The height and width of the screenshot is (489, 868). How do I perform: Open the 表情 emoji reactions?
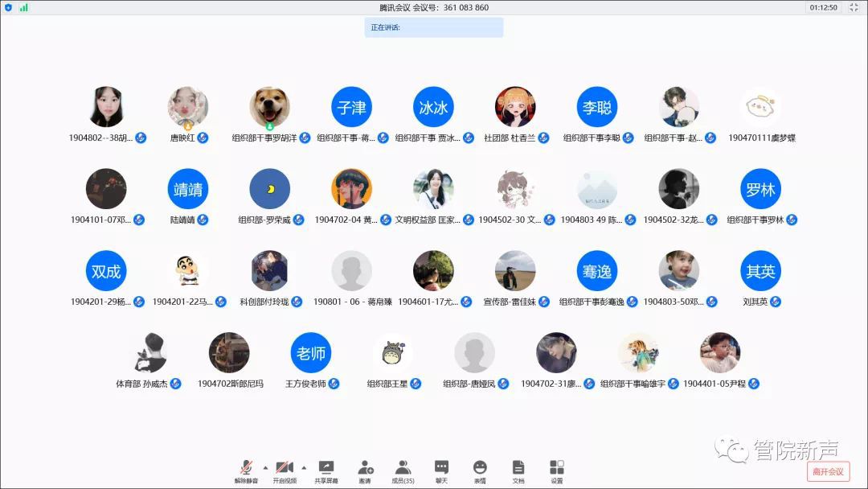coord(480,470)
